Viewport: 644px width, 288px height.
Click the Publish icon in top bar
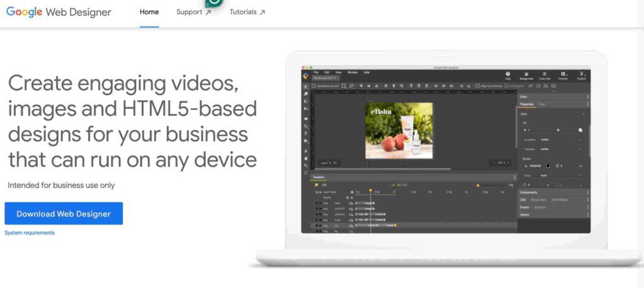click(582, 74)
